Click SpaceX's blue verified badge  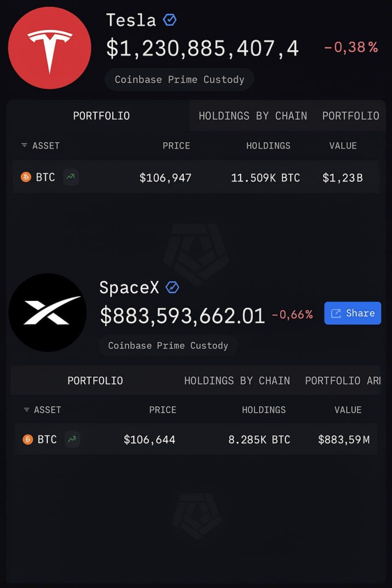pyautogui.click(x=172, y=287)
